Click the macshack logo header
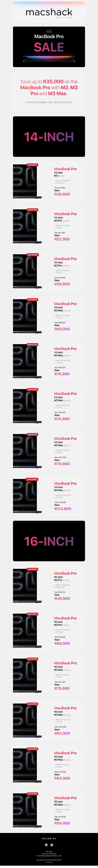98x868 pixels. point(49,12)
